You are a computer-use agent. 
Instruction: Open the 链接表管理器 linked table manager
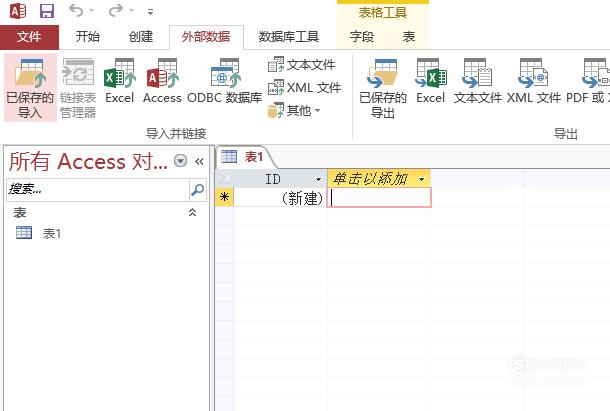(x=78, y=88)
